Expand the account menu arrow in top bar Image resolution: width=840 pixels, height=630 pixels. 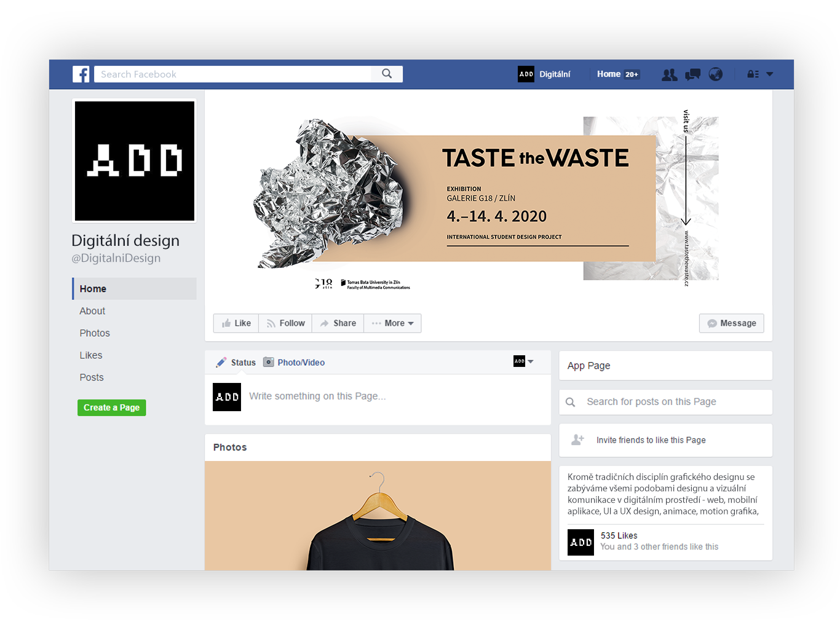pos(769,74)
